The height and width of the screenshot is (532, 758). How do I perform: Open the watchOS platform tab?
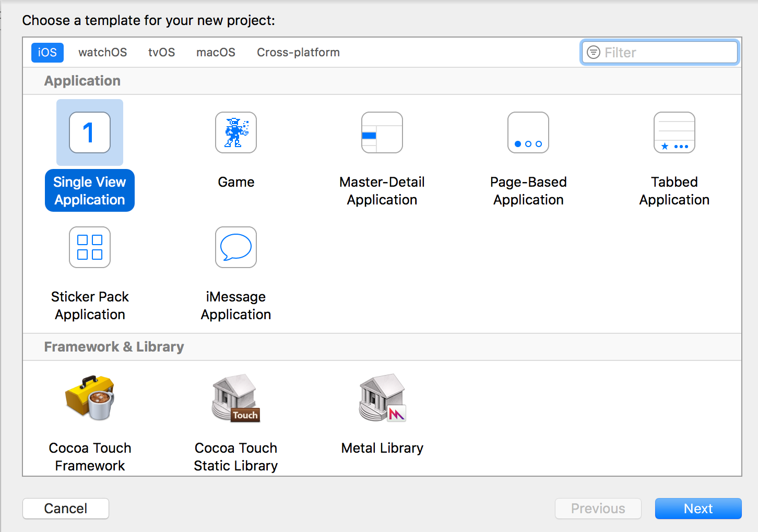[x=103, y=53]
